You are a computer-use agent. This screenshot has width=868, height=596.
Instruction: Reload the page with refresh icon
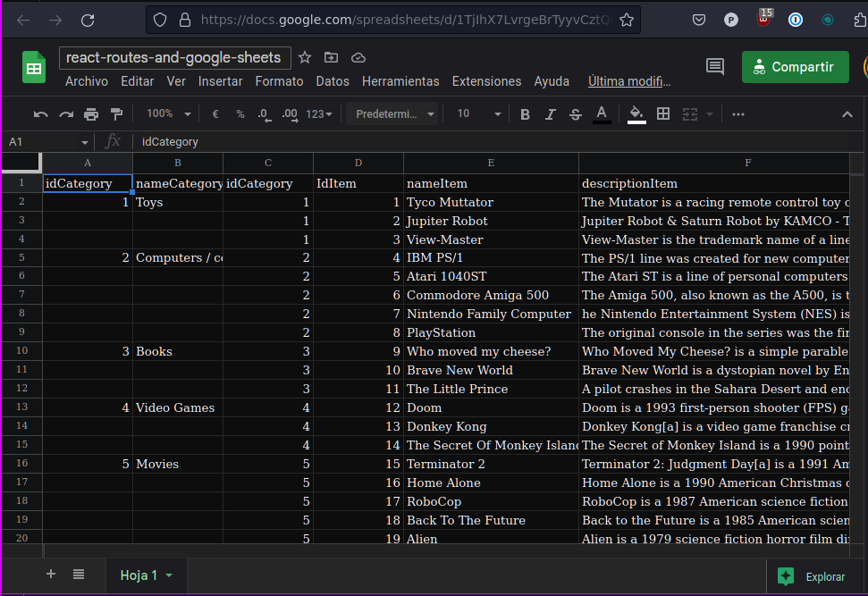pos(88,21)
